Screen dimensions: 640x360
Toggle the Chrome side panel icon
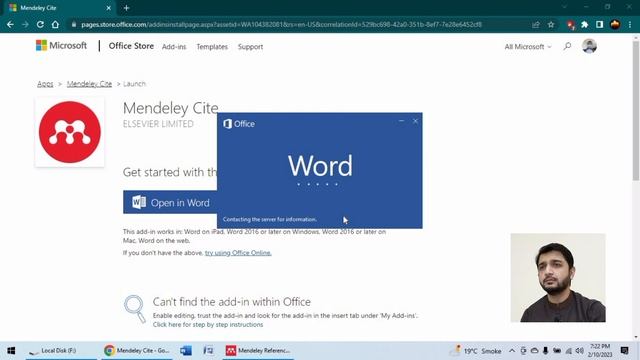[x=599, y=24]
